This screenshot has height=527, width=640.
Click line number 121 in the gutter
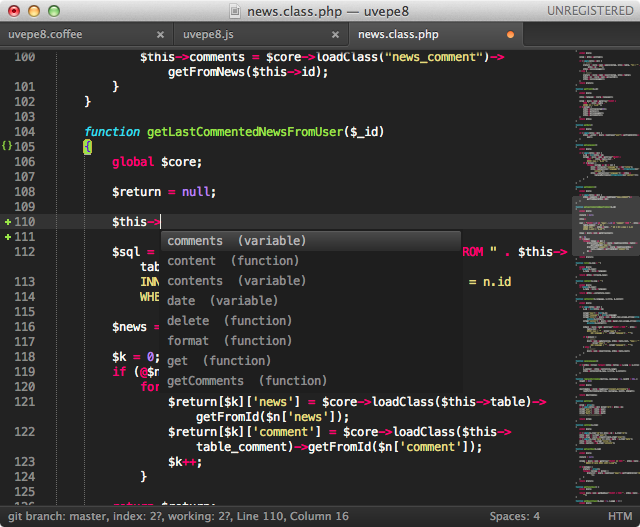pos(24,402)
